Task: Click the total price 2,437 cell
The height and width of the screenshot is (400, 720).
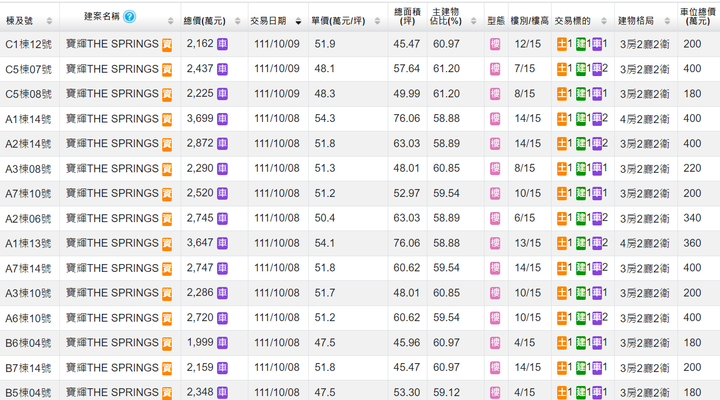Action: [x=200, y=69]
